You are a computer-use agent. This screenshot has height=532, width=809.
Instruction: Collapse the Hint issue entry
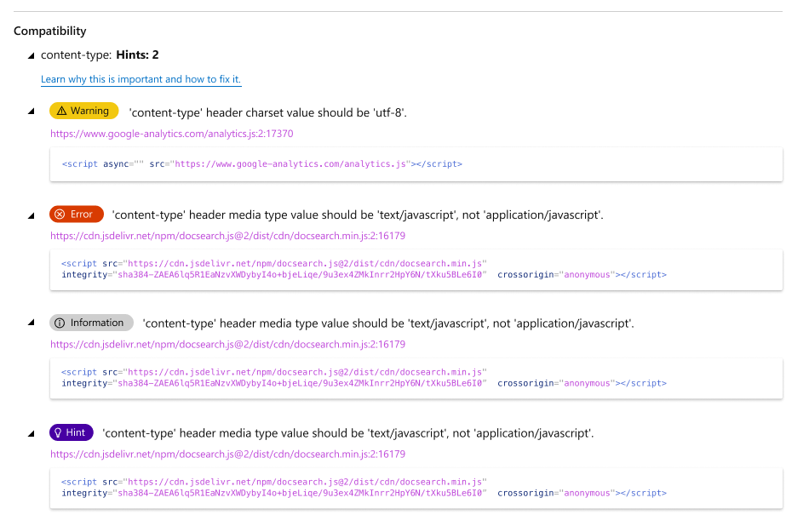tap(30, 432)
